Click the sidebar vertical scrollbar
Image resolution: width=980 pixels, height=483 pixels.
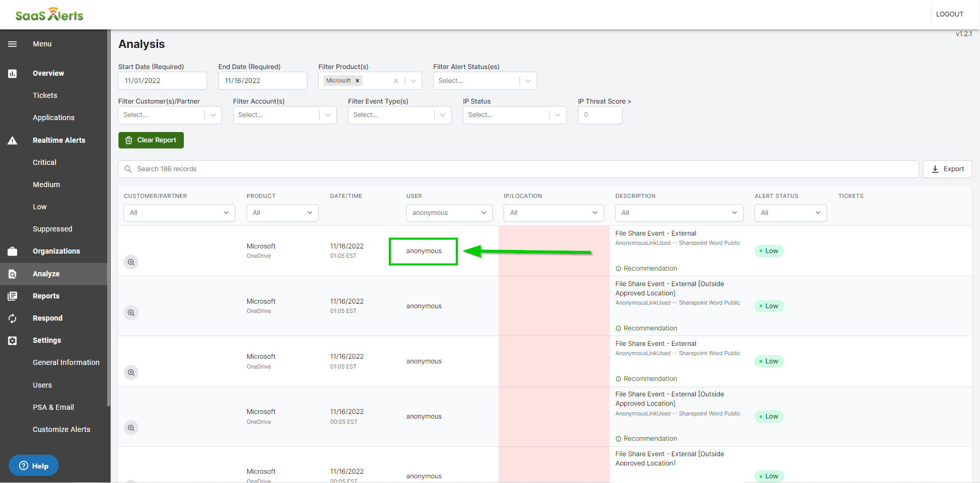109,218
